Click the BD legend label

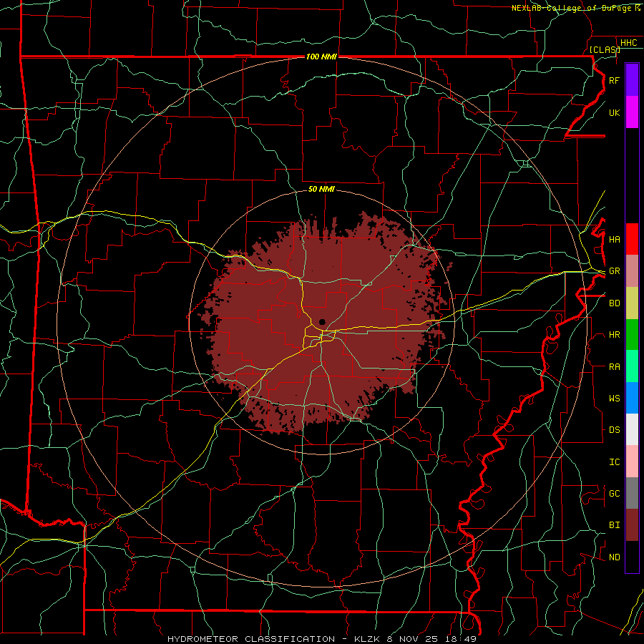(x=614, y=303)
